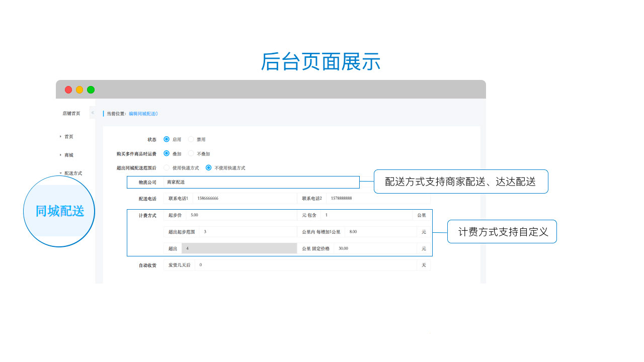Click the 起步价 input showing 5.00

click(241, 215)
